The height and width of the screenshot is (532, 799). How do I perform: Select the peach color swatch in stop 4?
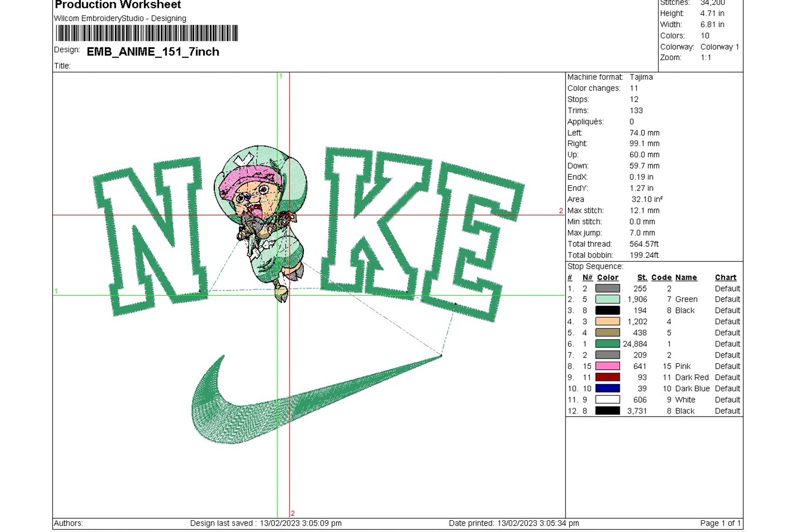(607, 322)
